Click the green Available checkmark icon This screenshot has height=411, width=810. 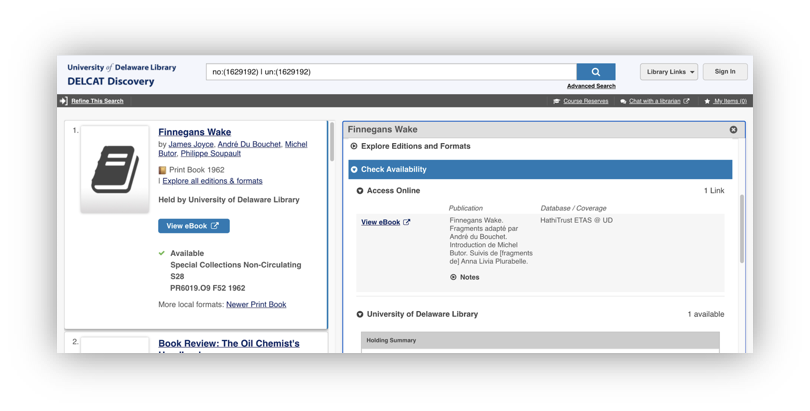tap(162, 253)
